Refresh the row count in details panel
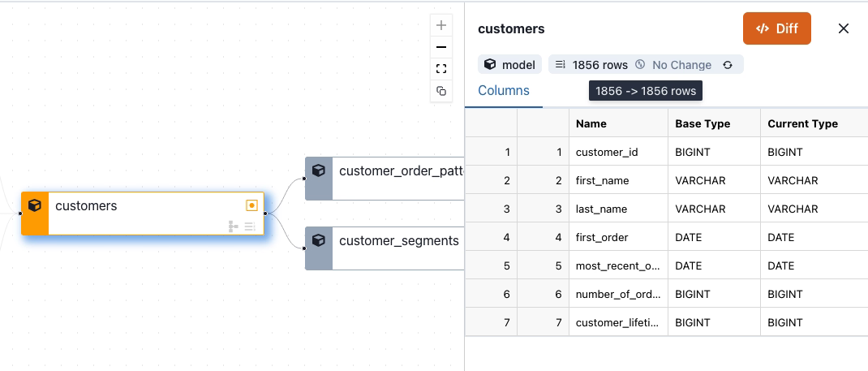Viewport: 868px width, 371px height. point(728,65)
